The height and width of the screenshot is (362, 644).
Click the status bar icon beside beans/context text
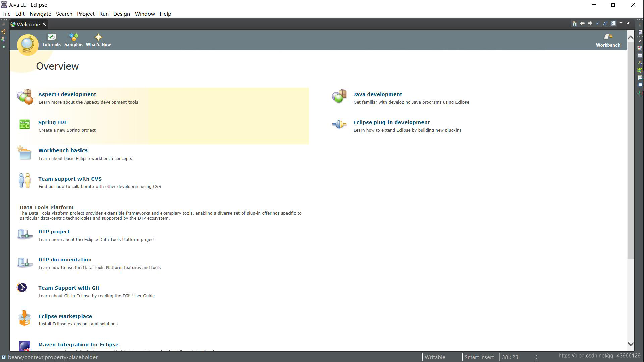pos(3,357)
